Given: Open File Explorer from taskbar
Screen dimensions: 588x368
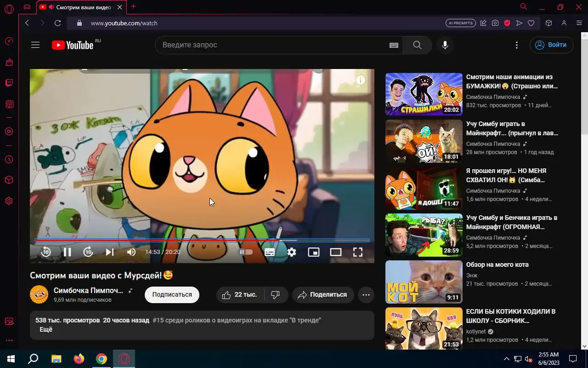Looking at the screenshot, I should tap(56, 359).
